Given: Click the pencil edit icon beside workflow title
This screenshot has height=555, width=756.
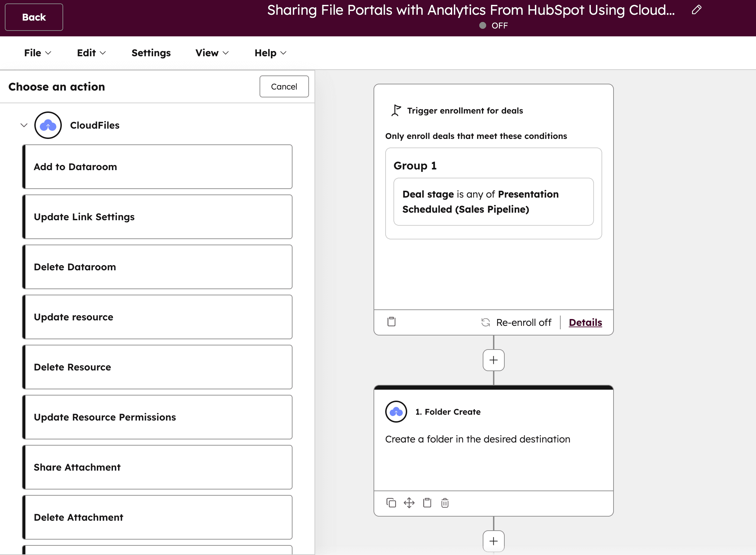Looking at the screenshot, I should (x=697, y=10).
